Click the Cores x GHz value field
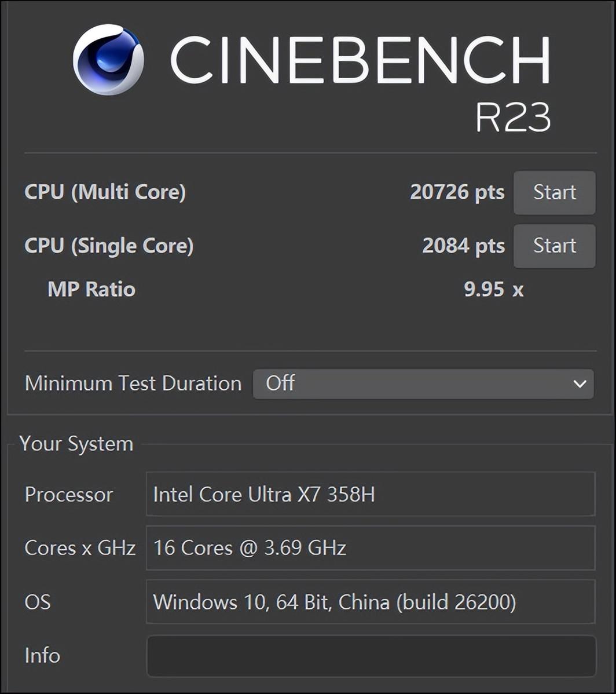616x694 pixels. pyautogui.click(x=371, y=547)
